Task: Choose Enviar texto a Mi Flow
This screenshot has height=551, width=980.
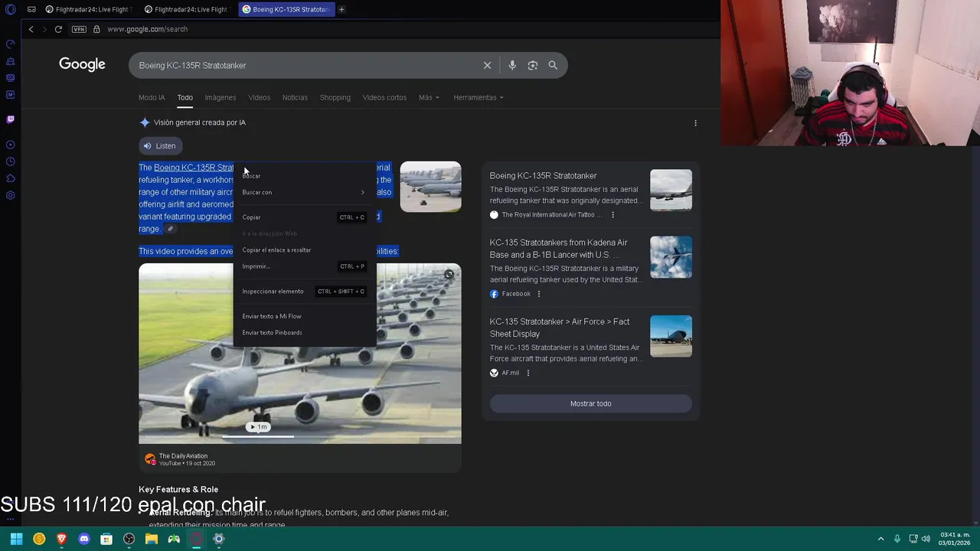Action: pyautogui.click(x=304, y=316)
